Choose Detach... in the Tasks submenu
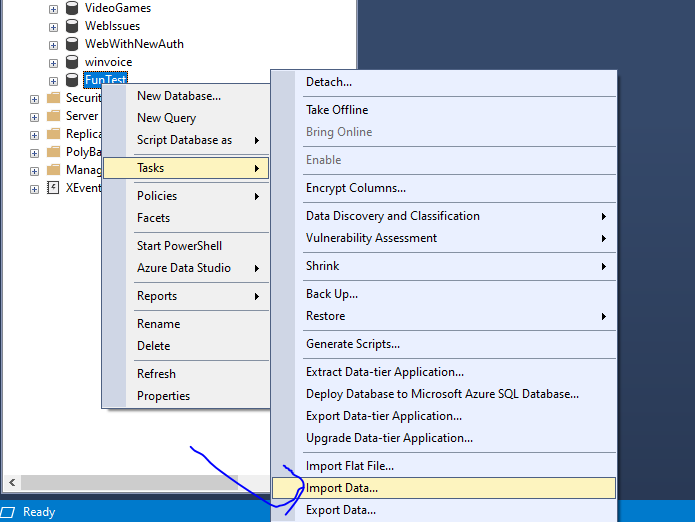695x522 pixels. point(444,82)
